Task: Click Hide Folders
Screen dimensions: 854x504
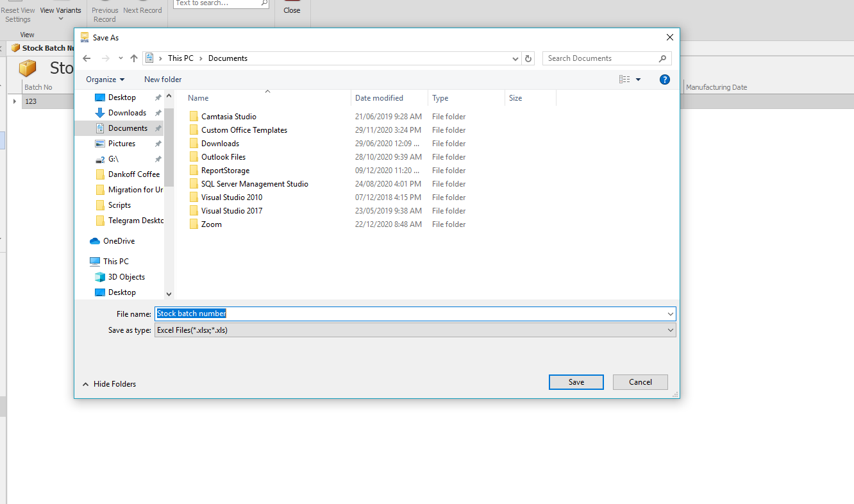Action: tap(109, 384)
